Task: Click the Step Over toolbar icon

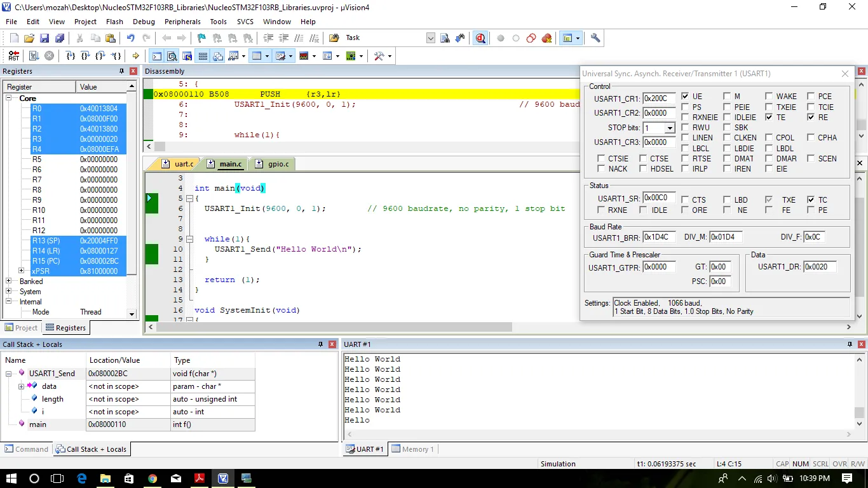Action: 85,56
